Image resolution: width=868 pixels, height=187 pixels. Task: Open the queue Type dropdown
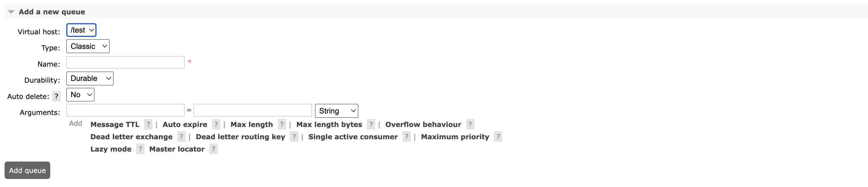tap(88, 46)
